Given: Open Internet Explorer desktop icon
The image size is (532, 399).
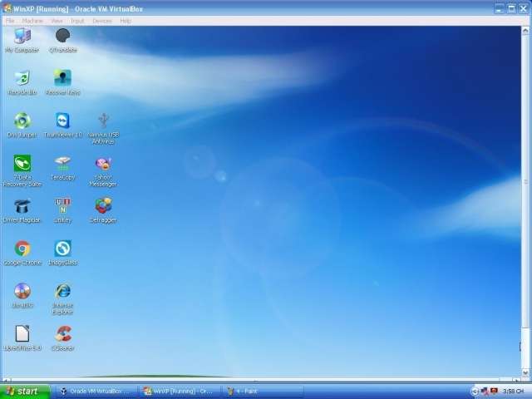Looking at the screenshot, I should (62, 292).
